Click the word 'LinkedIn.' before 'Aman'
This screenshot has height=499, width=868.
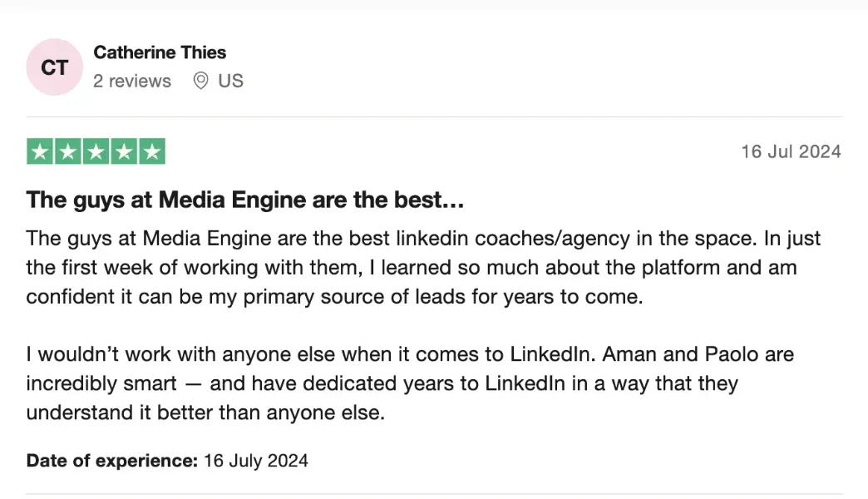click(x=552, y=354)
